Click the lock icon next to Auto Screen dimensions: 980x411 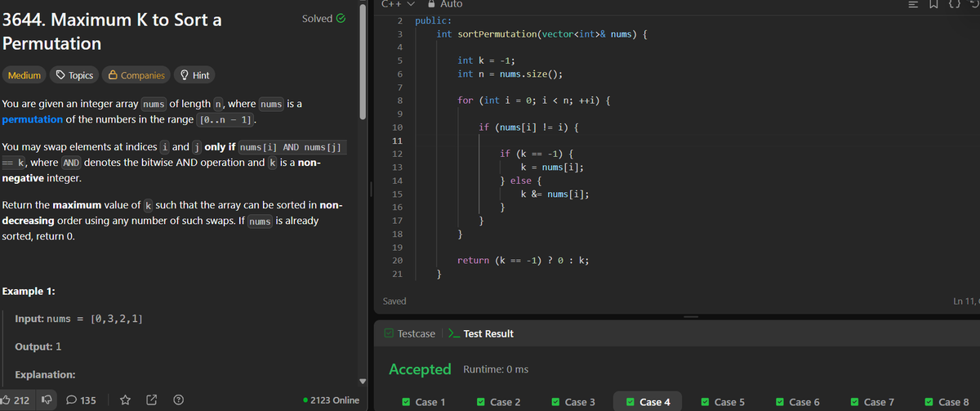click(x=432, y=4)
